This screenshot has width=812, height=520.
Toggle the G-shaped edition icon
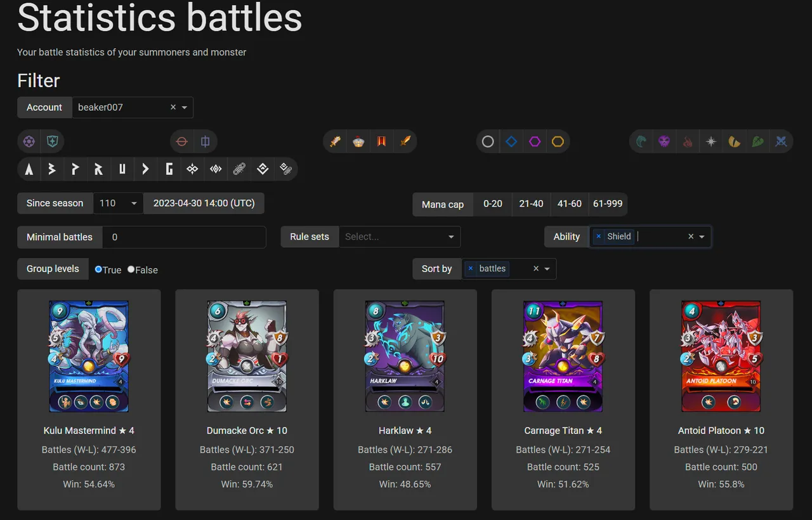coord(169,169)
